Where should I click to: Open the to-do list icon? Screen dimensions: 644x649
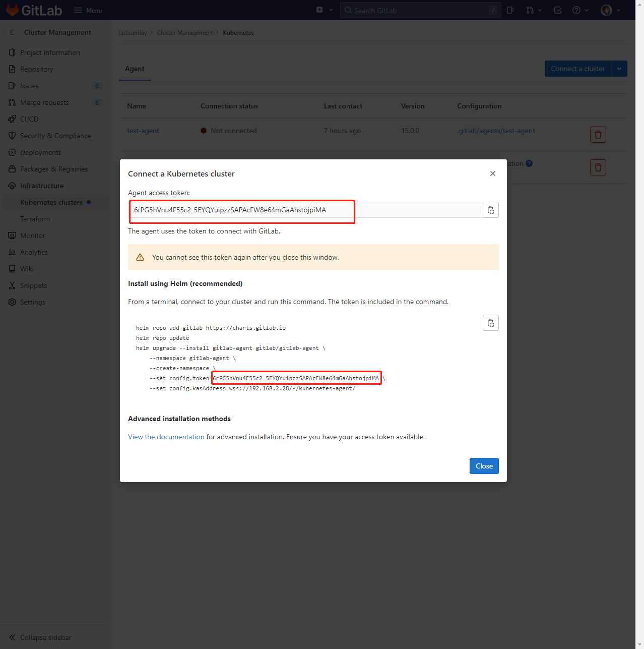click(x=558, y=10)
